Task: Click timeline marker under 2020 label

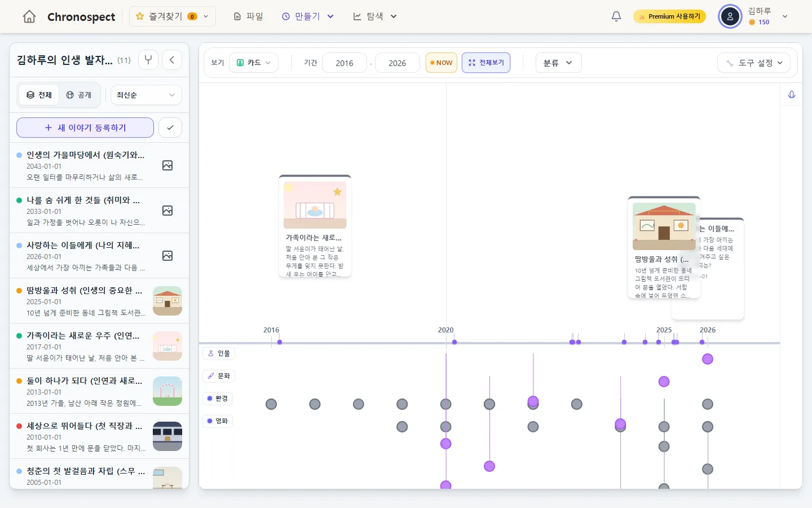Action: [454, 342]
